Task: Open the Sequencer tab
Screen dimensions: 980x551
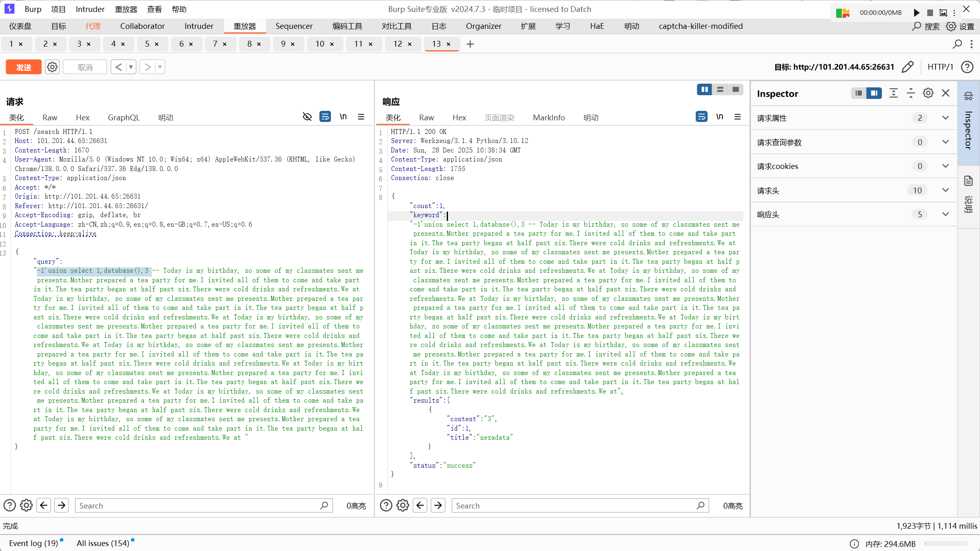Action: coord(294,26)
